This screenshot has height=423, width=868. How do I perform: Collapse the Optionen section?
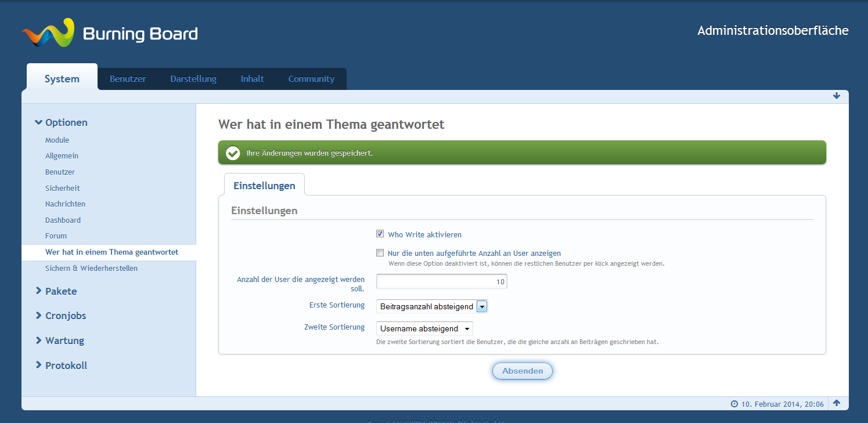[x=61, y=122]
